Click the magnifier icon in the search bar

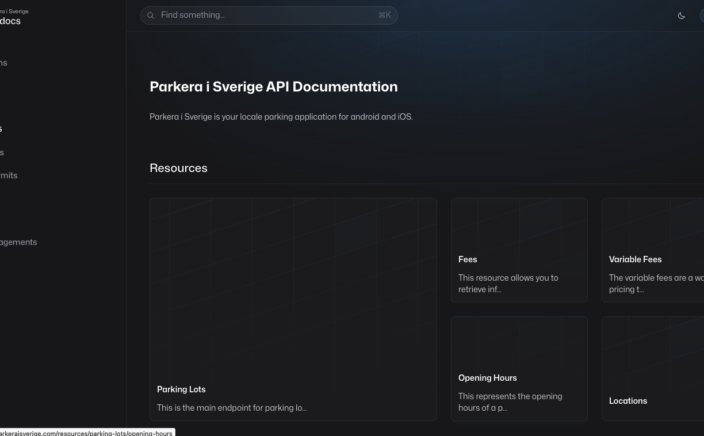click(x=151, y=16)
